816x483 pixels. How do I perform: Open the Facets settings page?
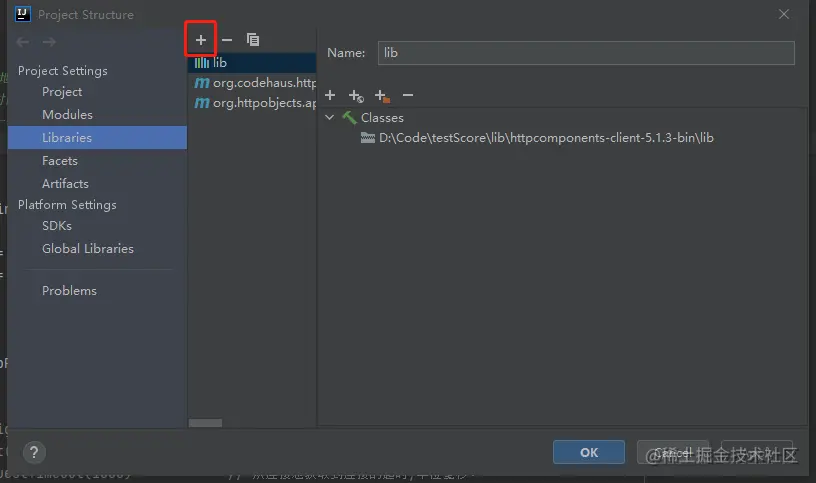[60, 161]
